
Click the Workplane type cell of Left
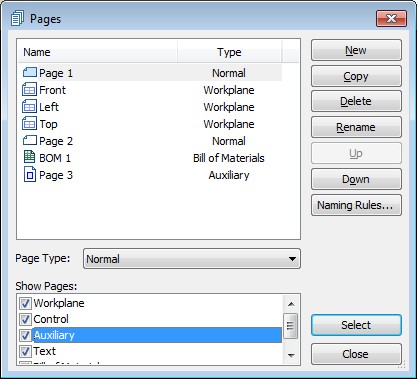pyautogui.click(x=229, y=107)
